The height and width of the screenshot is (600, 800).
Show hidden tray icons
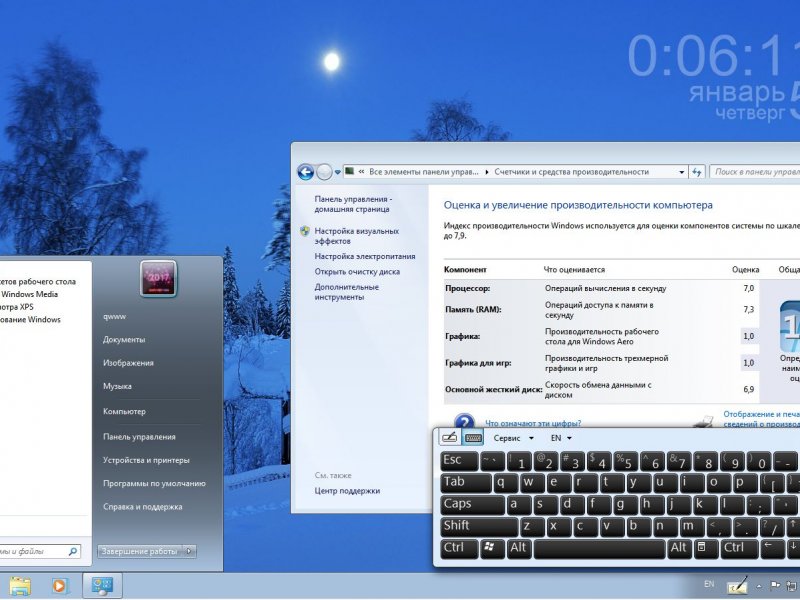coord(759,586)
